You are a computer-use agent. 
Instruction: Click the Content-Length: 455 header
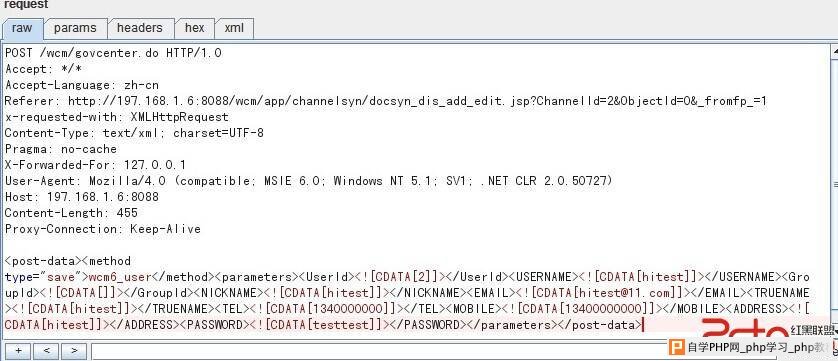tap(72, 213)
